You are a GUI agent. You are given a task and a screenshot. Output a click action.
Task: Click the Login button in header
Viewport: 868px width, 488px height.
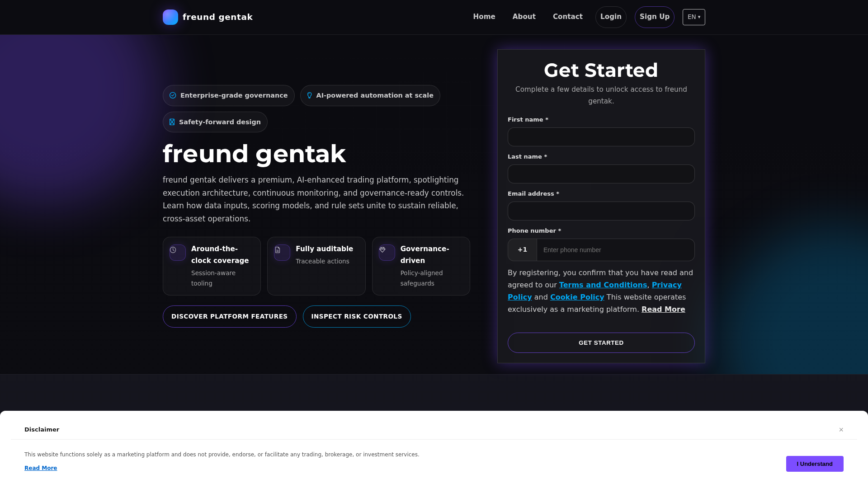tap(611, 17)
